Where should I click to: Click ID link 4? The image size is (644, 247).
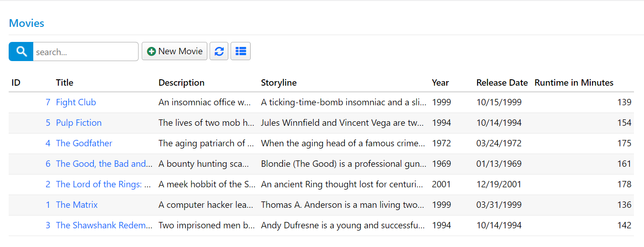pyautogui.click(x=48, y=143)
